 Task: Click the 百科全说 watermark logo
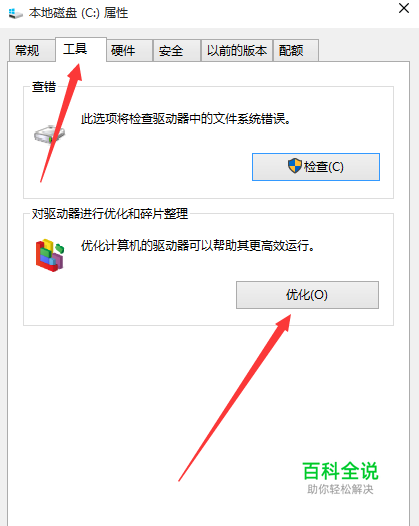tap(340, 471)
